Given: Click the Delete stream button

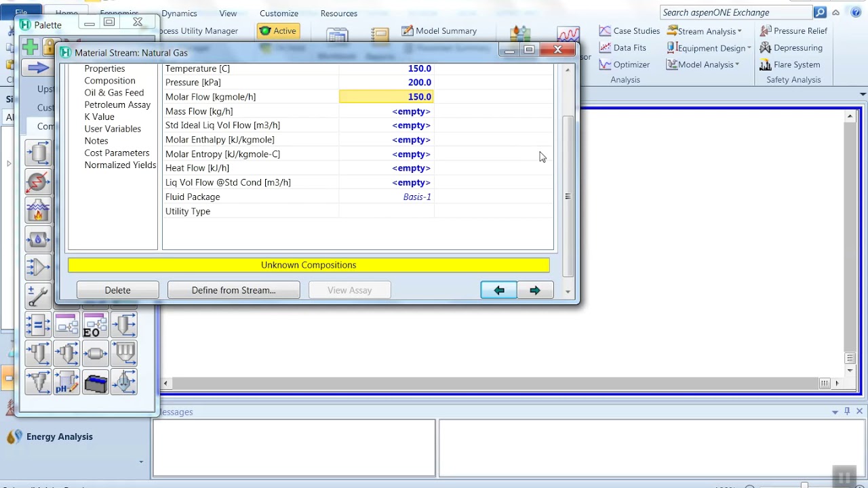Looking at the screenshot, I should 117,290.
